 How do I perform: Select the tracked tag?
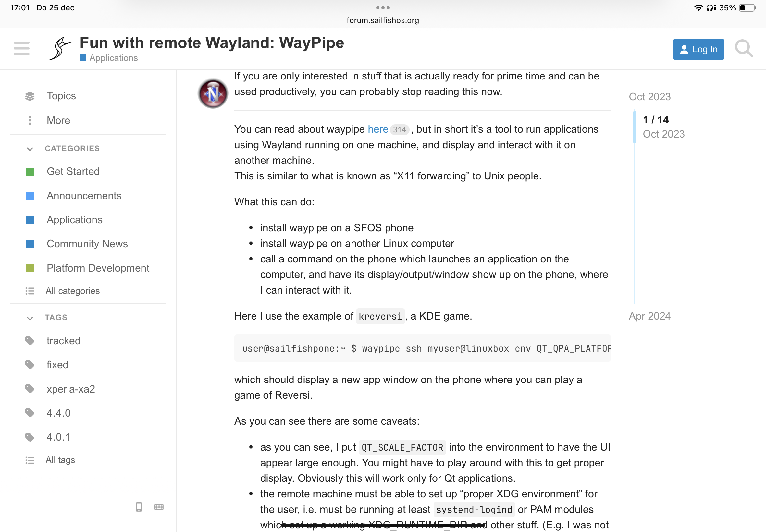63,341
